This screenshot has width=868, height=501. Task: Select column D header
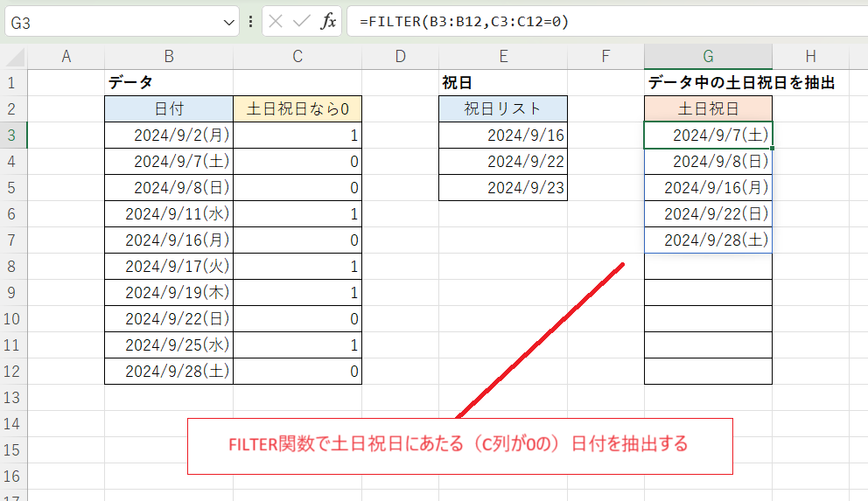tap(400, 57)
